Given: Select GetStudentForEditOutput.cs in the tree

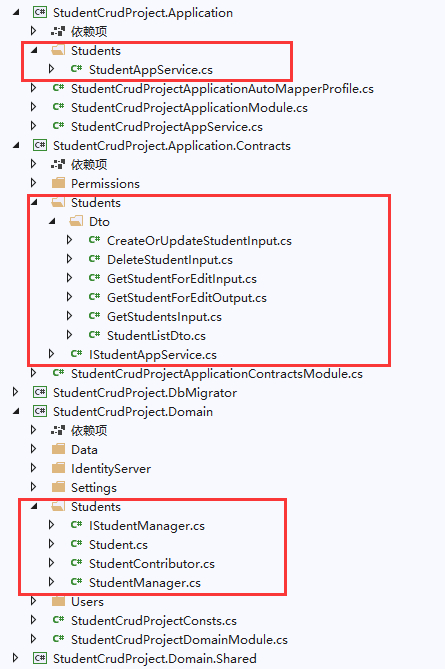Looking at the screenshot, I should click(x=187, y=297).
